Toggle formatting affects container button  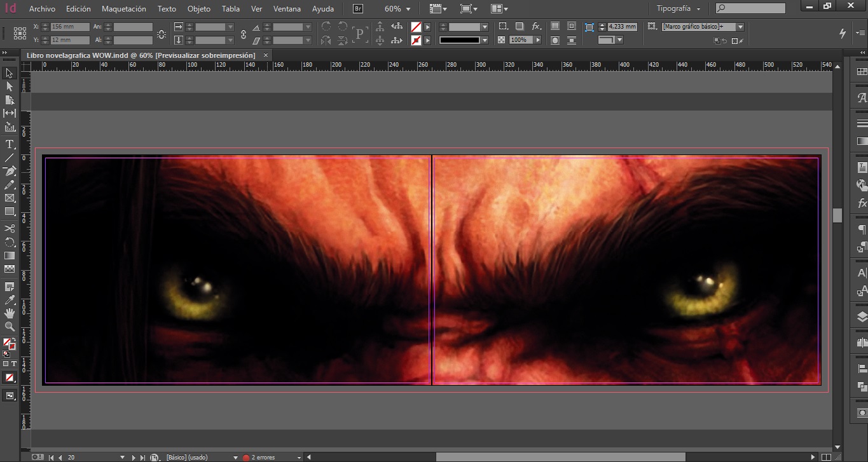point(6,363)
